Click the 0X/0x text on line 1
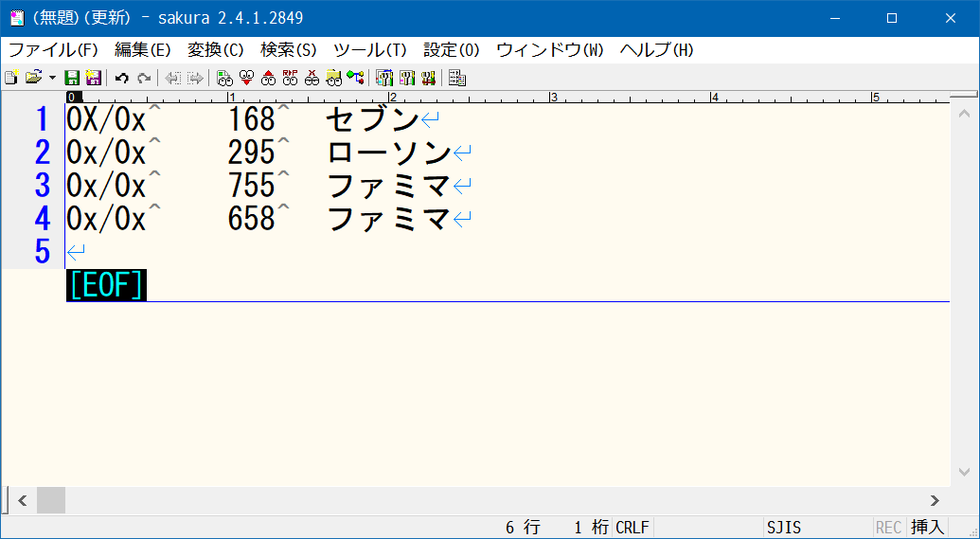 pos(106,118)
